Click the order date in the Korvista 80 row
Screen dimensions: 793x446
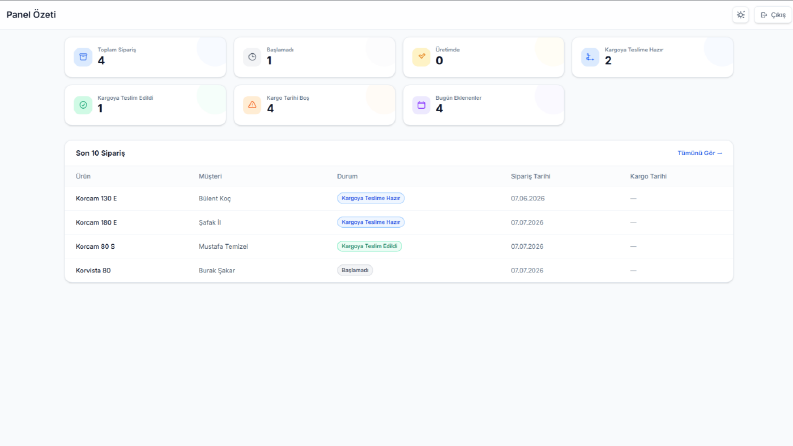click(x=526, y=271)
